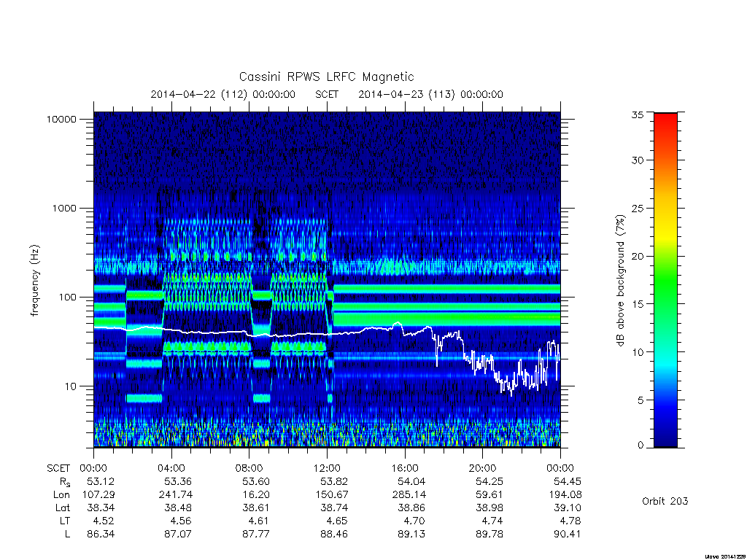Click the 'L' row label
Screen dimensions: 747x560
tap(67, 534)
